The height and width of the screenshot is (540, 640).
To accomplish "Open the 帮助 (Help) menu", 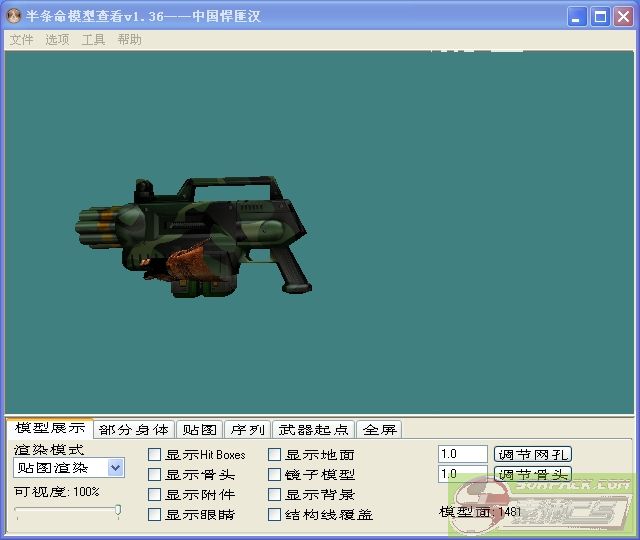I will click(x=129, y=40).
